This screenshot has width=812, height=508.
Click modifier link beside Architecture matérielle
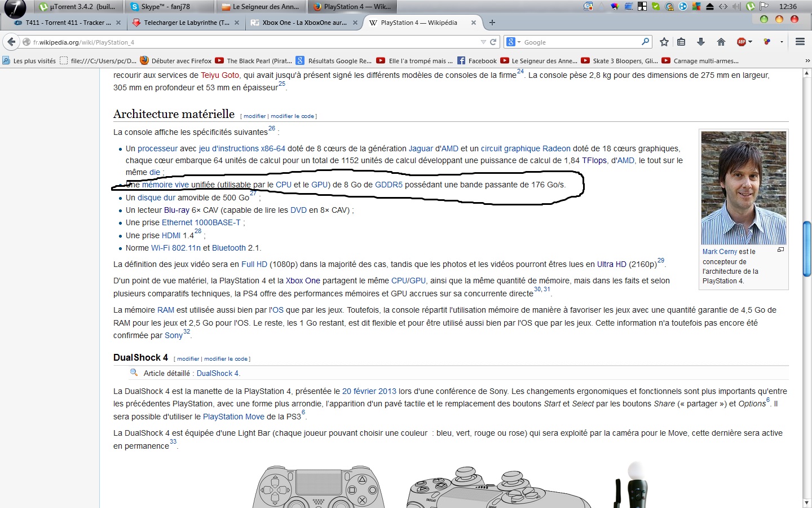coord(254,116)
